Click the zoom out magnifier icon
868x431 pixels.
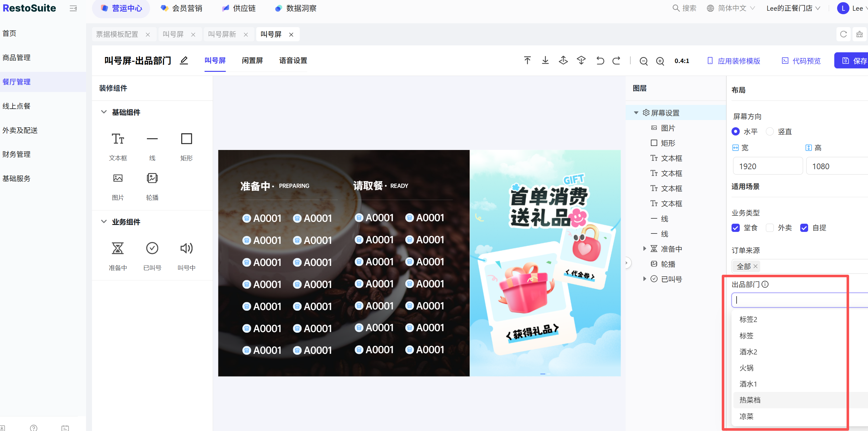coord(643,61)
